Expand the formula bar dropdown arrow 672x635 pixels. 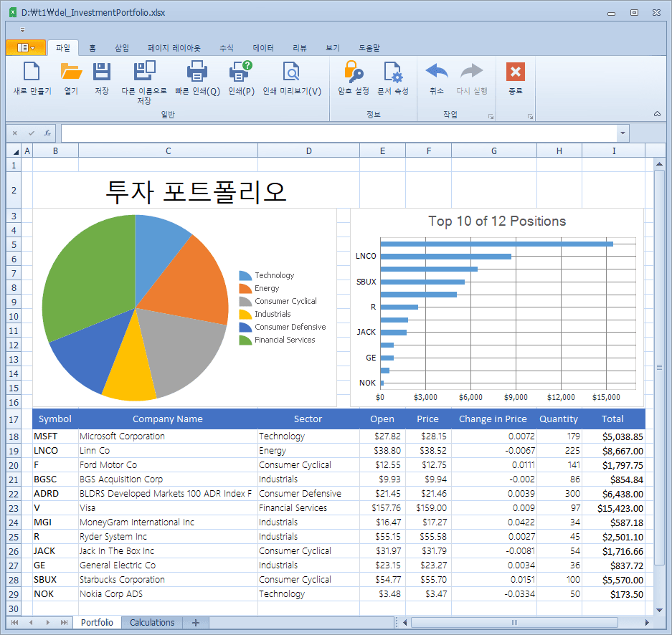click(x=623, y=133)
